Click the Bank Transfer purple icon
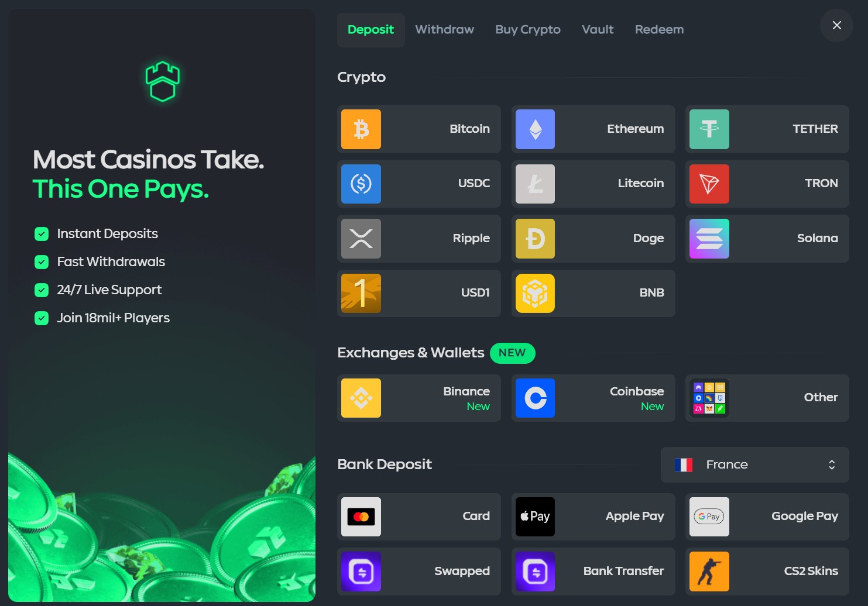 [x=535, y=571]
